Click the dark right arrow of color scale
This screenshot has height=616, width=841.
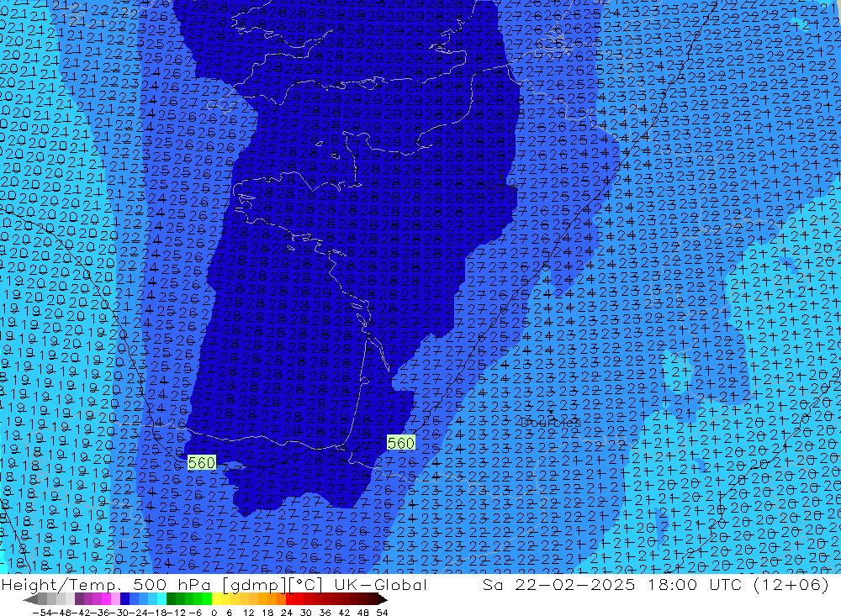point(383,599)
